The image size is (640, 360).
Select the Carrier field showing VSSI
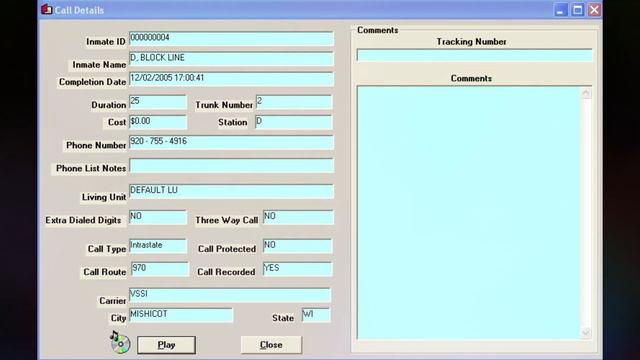230,295
